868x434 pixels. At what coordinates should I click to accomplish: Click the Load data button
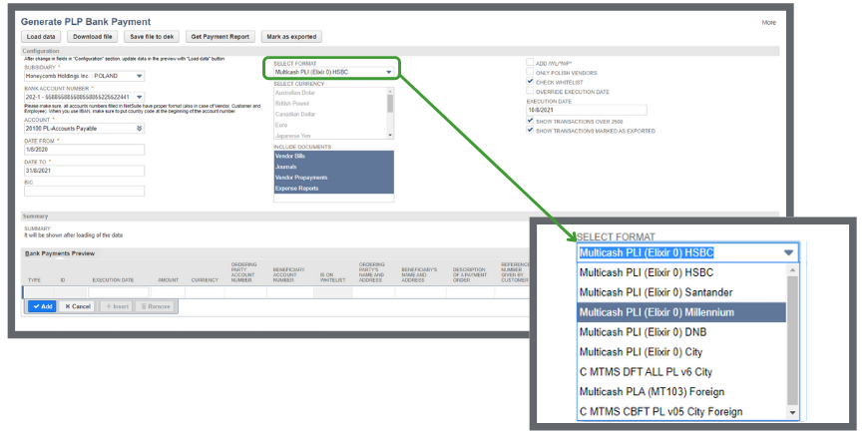coord(42,37)
